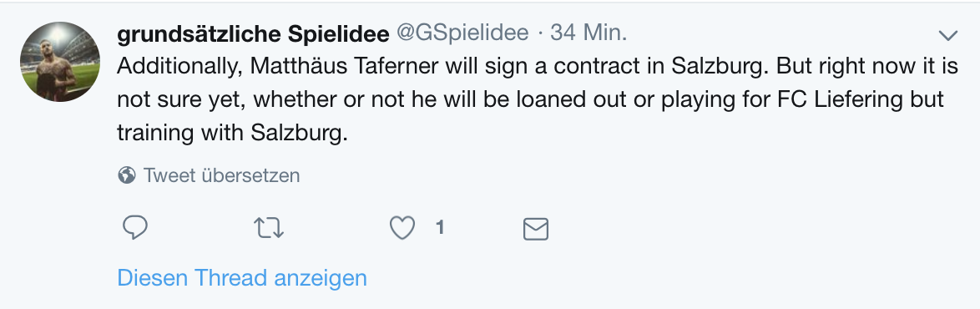This screenshot has height=309, width=980.
Task: Click the tweet's last line training with Salzburg
Action: pyautogui.click(x=232, y=133)
